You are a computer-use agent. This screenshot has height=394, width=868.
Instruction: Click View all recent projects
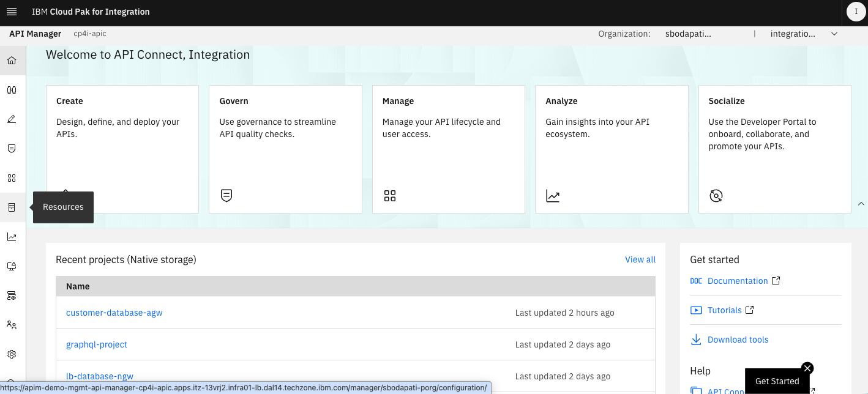click(x=640, y=259)
